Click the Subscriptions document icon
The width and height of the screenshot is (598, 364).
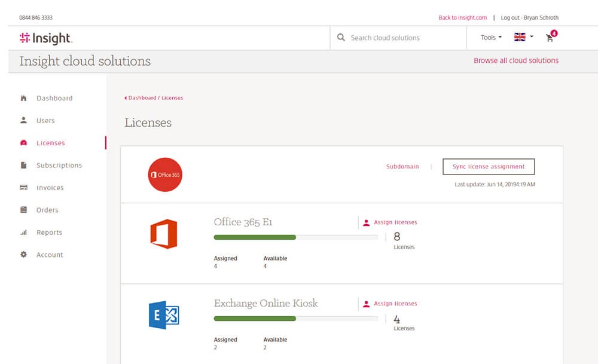[x=23, y=165]
